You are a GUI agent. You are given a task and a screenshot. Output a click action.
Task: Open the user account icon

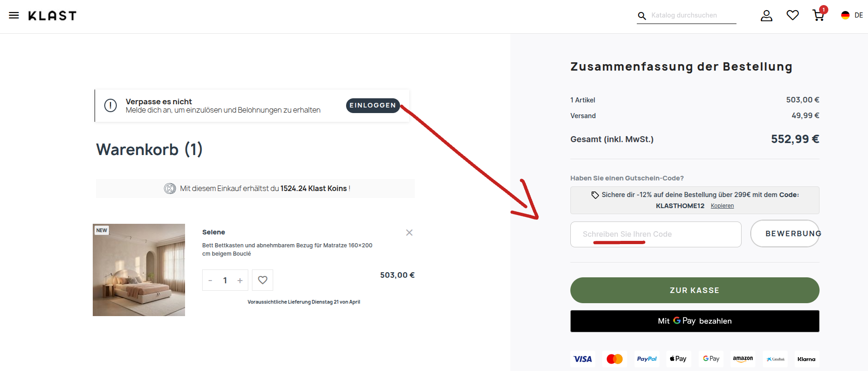coord(766,16)
